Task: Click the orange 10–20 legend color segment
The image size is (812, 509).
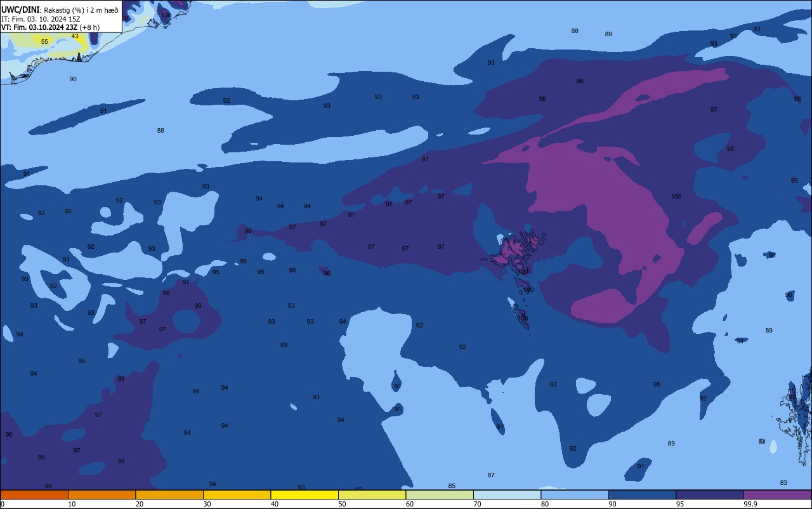Action: (101, 494)
